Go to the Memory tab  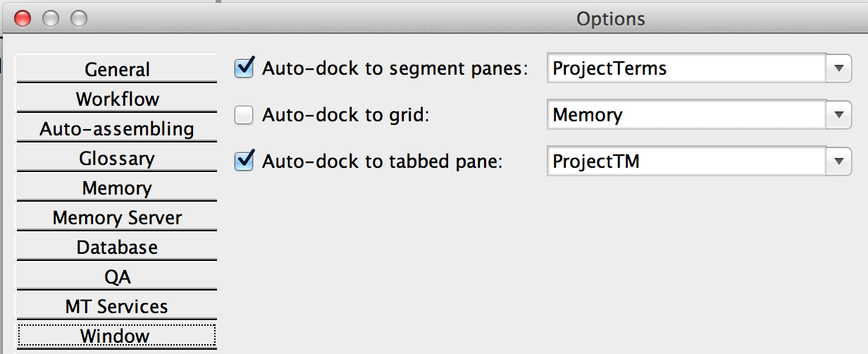pyautogui.click(x=117, y=188)
